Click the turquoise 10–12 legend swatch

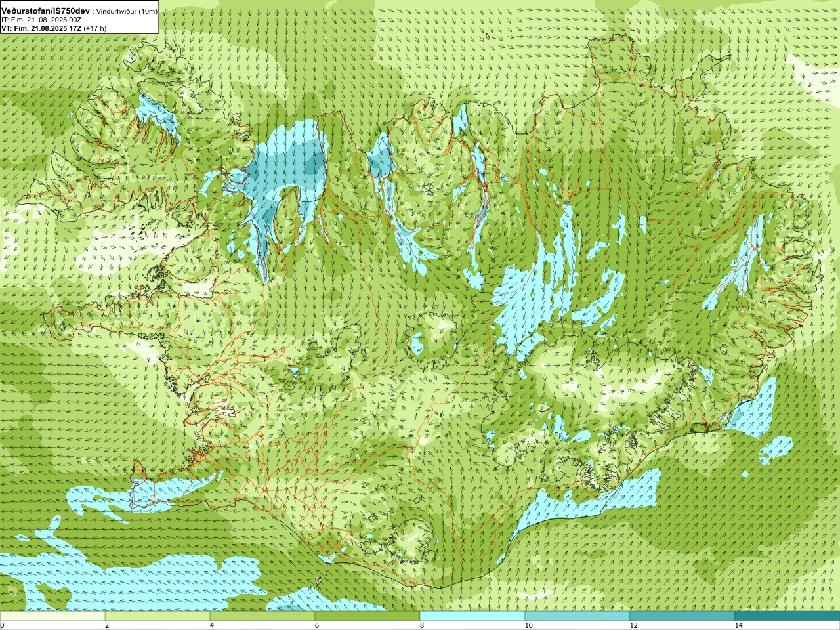577,616
